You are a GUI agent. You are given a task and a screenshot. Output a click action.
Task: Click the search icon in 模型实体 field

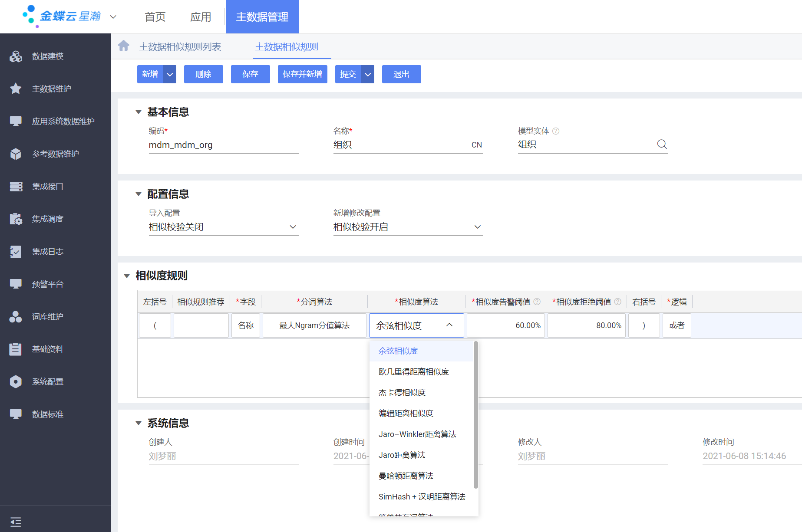662,144
